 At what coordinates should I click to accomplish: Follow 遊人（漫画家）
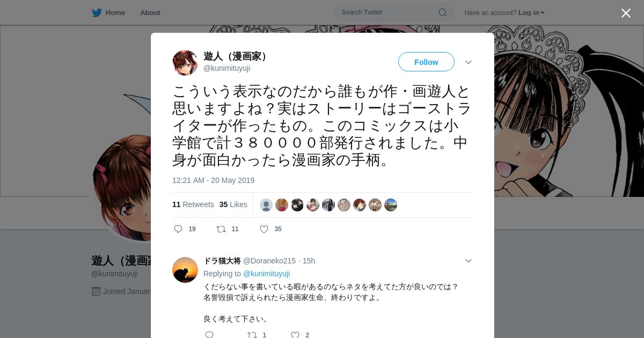point(426,62)
